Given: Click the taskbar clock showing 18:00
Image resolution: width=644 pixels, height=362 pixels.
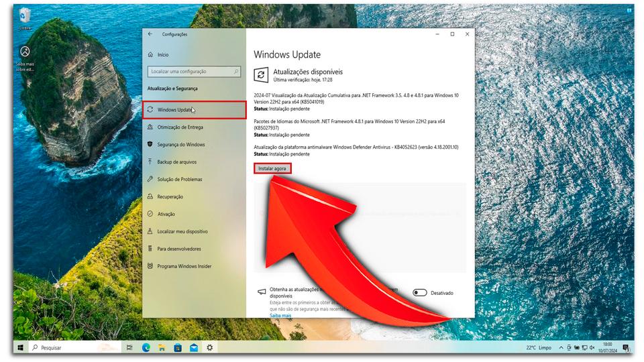Looking at the screenshot, I should [x=608, y=348].
